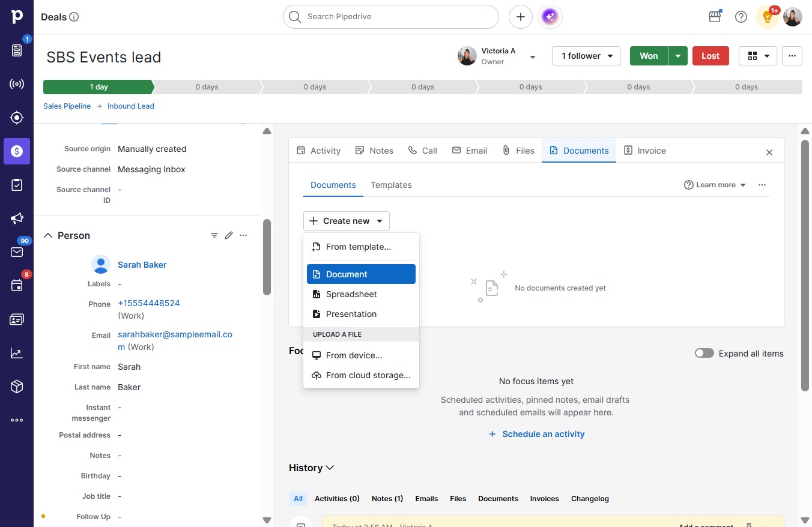Click the Person section filter icon

coord(214,235)
